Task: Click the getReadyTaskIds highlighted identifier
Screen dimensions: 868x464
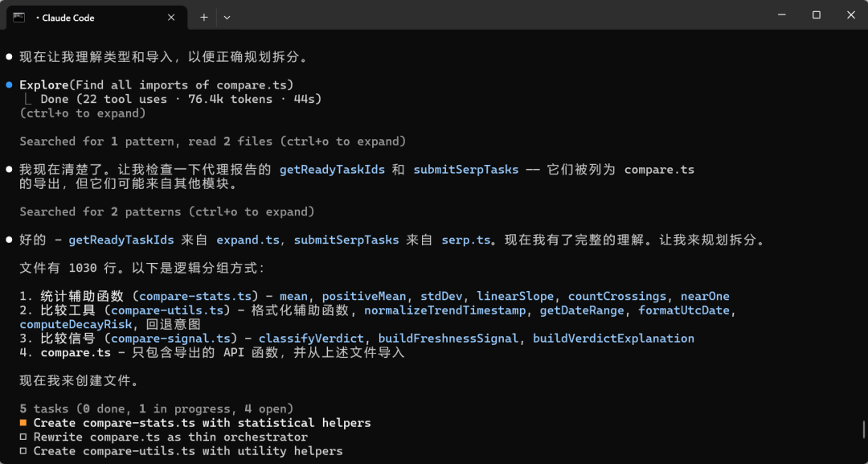Action: click(x=331, y=170)
